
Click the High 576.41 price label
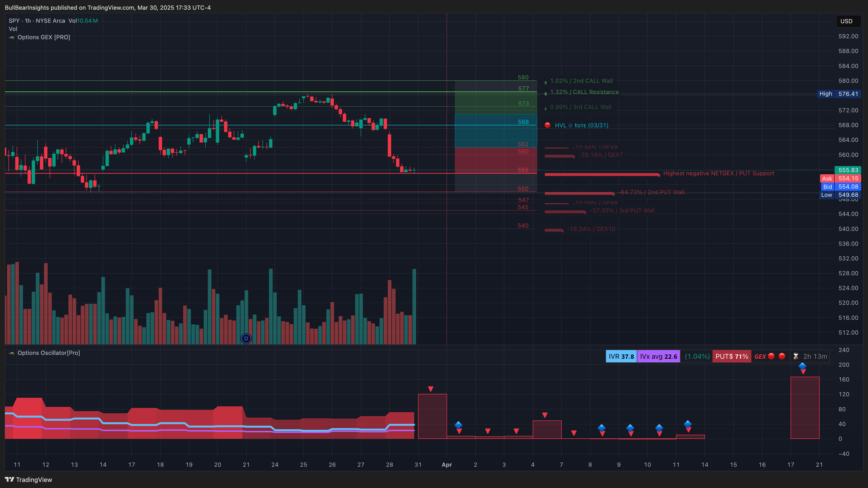coord(839,94)
